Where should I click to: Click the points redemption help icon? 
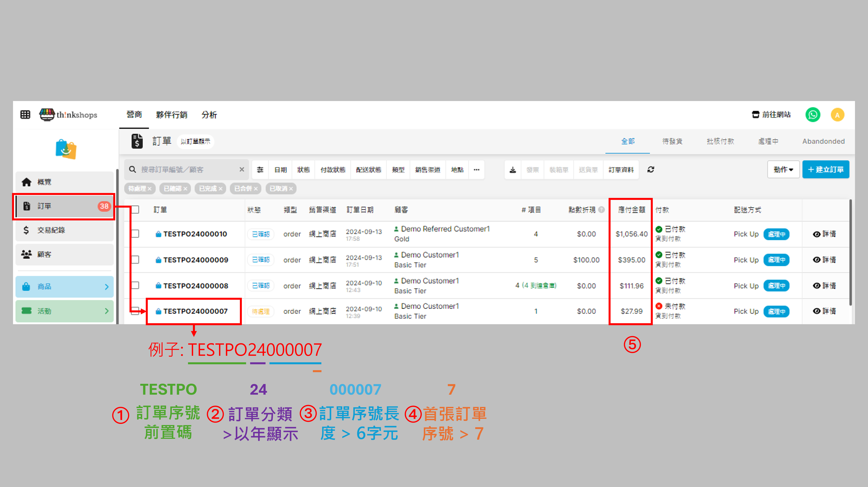(x=601, y=210)
